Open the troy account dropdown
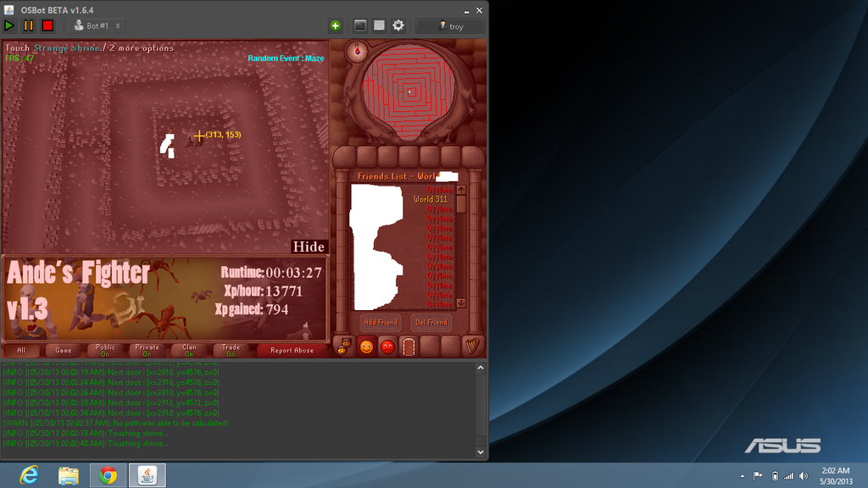Screen dimensions: 868x488 (450, 26)
